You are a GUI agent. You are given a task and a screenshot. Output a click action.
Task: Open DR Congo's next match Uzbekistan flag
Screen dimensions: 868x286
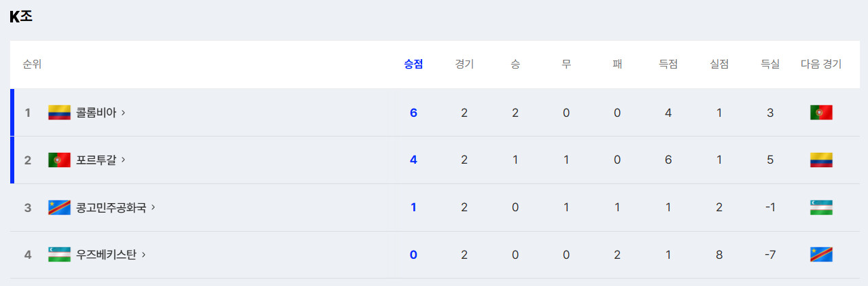click(x=821, y=208)
